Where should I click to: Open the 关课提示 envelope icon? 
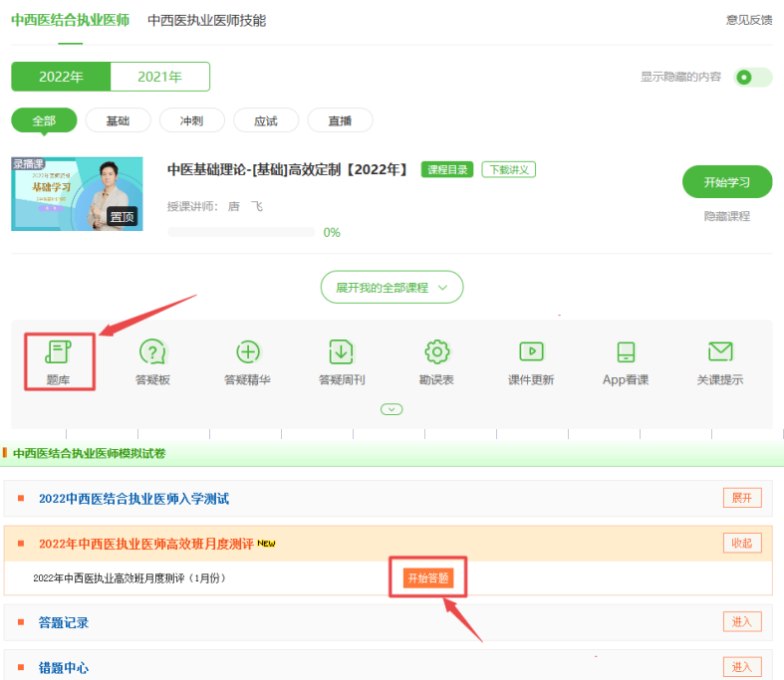click(719, 353)
